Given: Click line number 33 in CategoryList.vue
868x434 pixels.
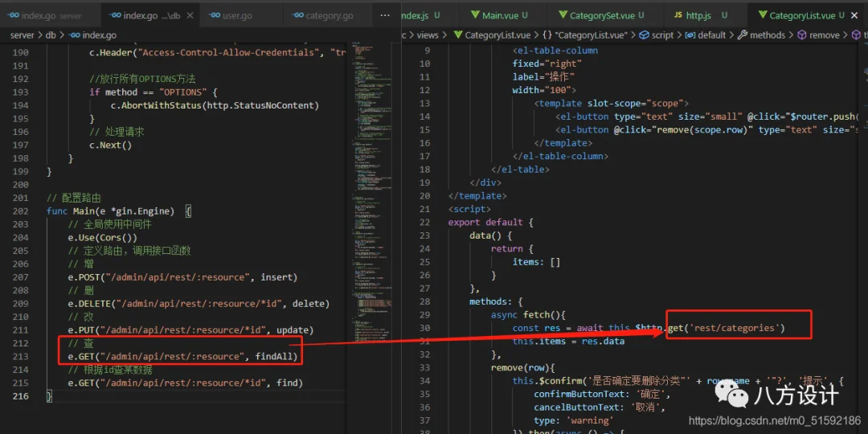Looking at the screenshot, I should coord(424,367).
